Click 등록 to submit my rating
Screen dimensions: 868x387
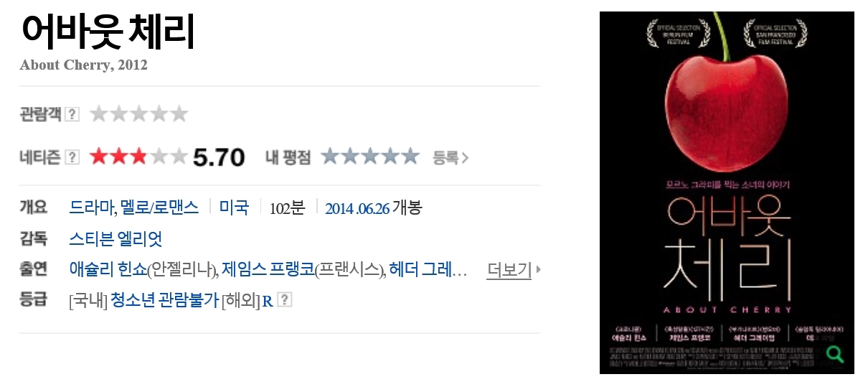pos(450,157)
